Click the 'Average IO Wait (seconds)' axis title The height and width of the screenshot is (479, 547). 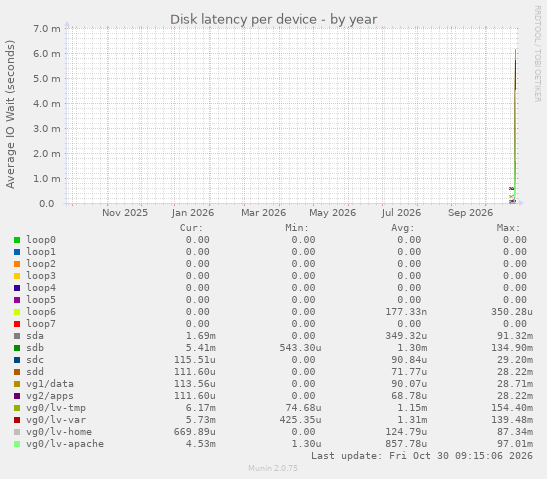point(10,114)
